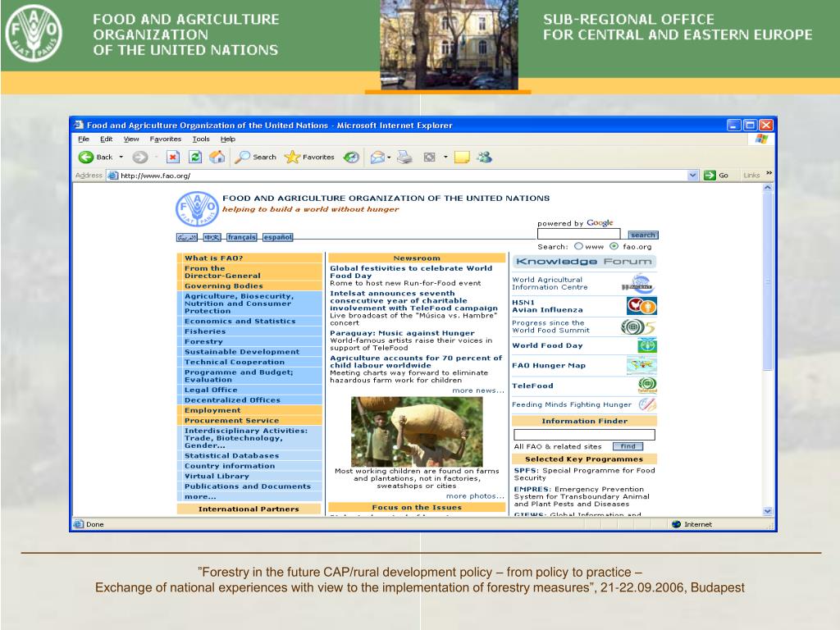Screen dimensions: 840x630
Task: Go to the Home page icon
Action: pos(217,157)
